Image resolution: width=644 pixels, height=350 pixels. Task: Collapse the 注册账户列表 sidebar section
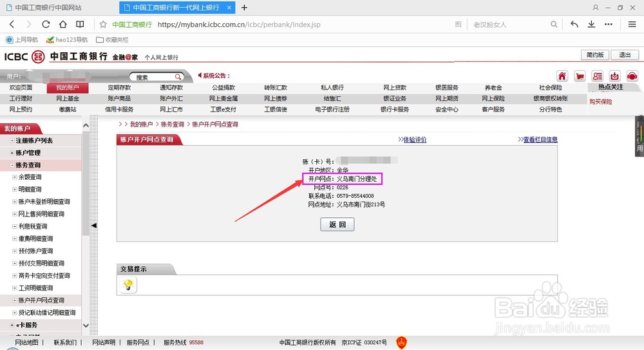(x=12, y=141)
